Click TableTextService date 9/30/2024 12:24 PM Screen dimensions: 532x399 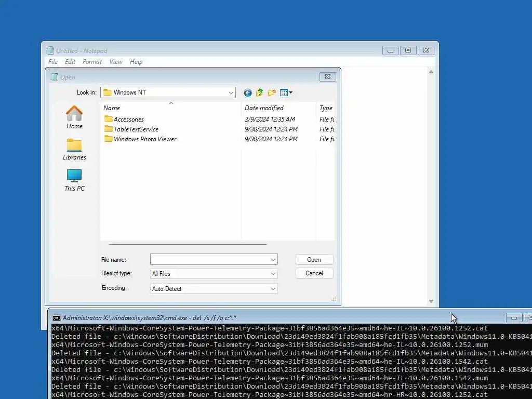point(271,129)
